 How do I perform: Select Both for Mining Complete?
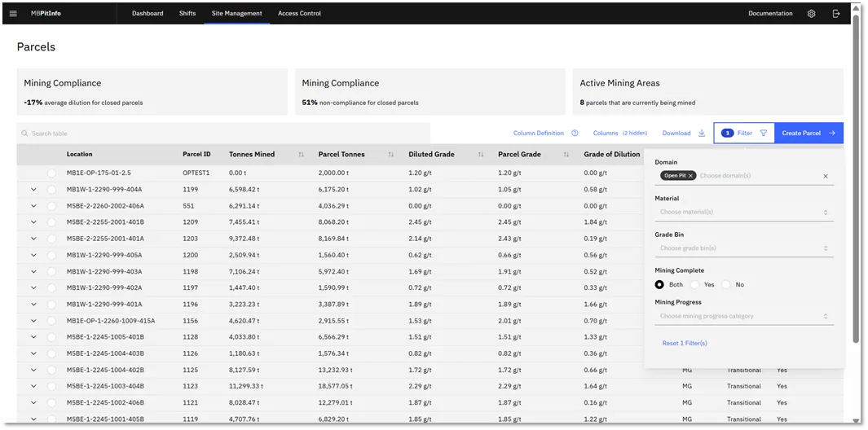click(659, 284)
